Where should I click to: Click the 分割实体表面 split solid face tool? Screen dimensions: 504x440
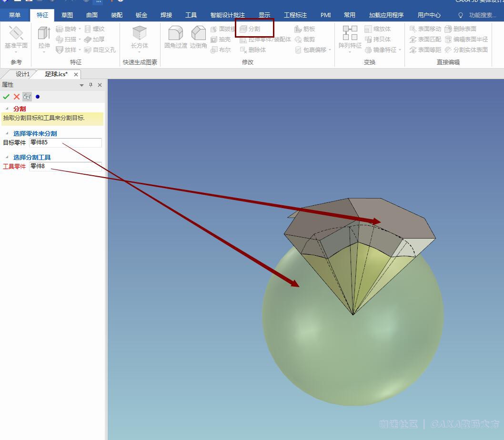pyautogui.click(x=466, y=50)
